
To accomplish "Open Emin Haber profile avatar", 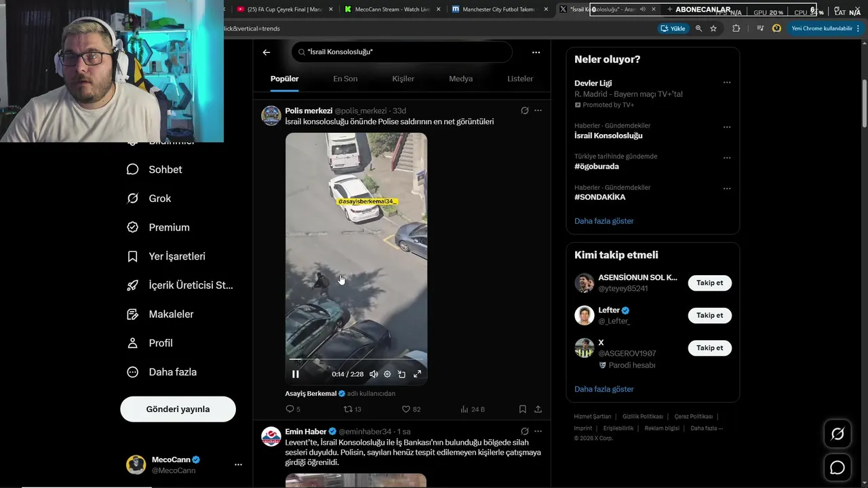I will click(271, 436).
